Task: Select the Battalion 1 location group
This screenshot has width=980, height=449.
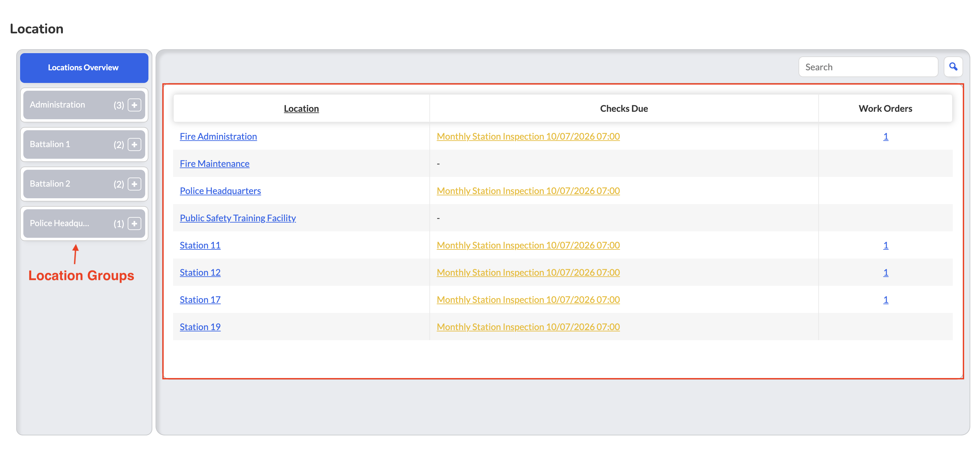Action: (84, 144)
